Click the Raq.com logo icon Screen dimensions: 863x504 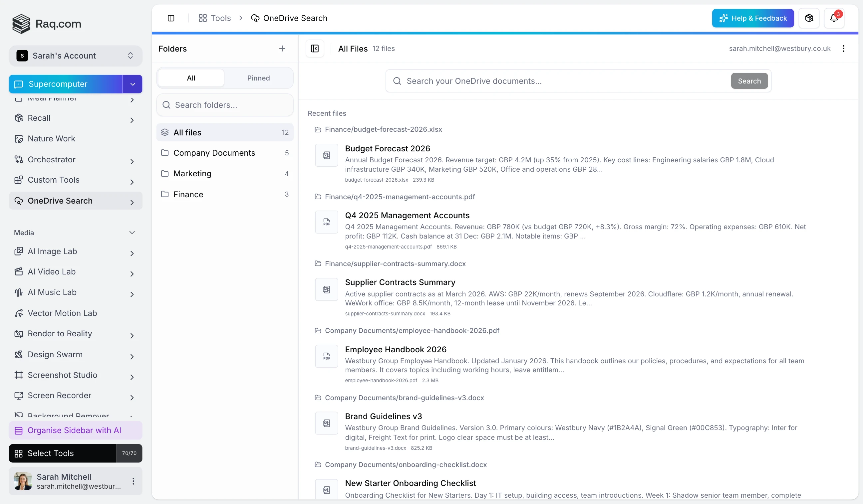tap(21, 24)
